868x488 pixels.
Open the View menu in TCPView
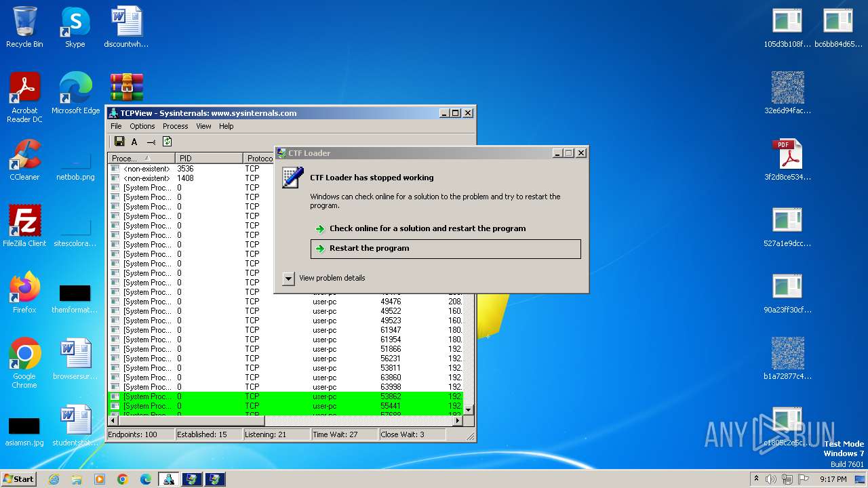coord(203,126)
